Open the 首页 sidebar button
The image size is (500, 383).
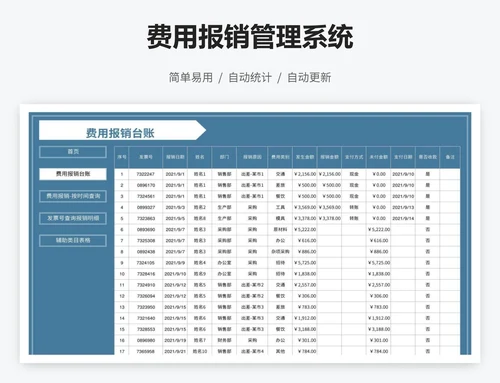pos(73,152)
